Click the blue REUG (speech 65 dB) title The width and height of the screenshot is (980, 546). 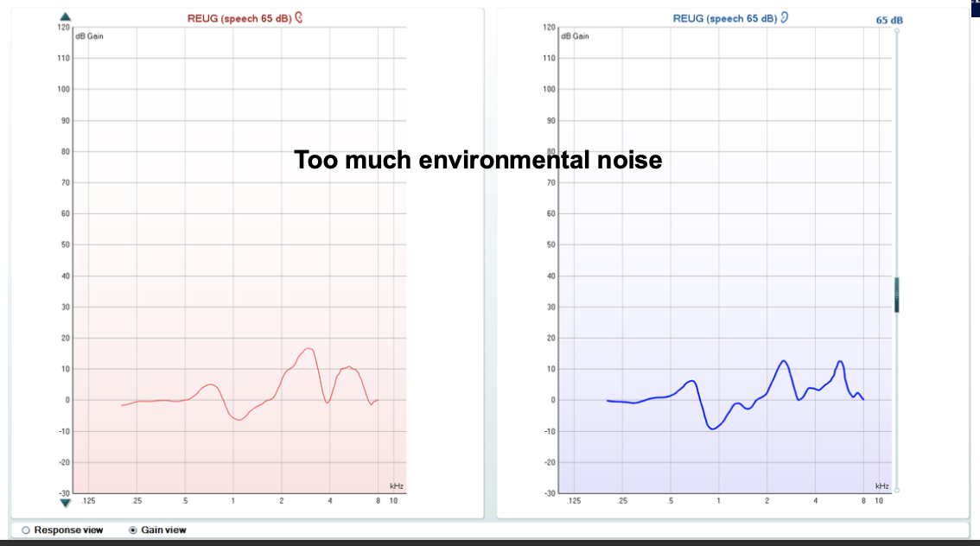click(724, 18)
